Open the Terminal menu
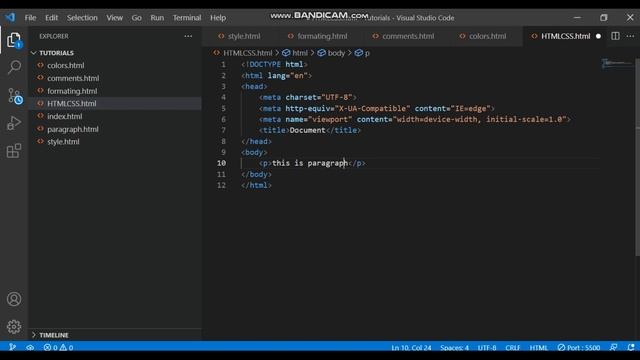Image resolution: width=640 pixels, height=360 pixels. (187, 18)
